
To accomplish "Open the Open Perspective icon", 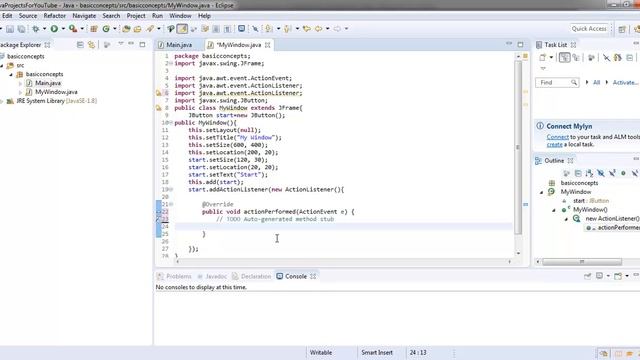I will click(x=622, y=29).
